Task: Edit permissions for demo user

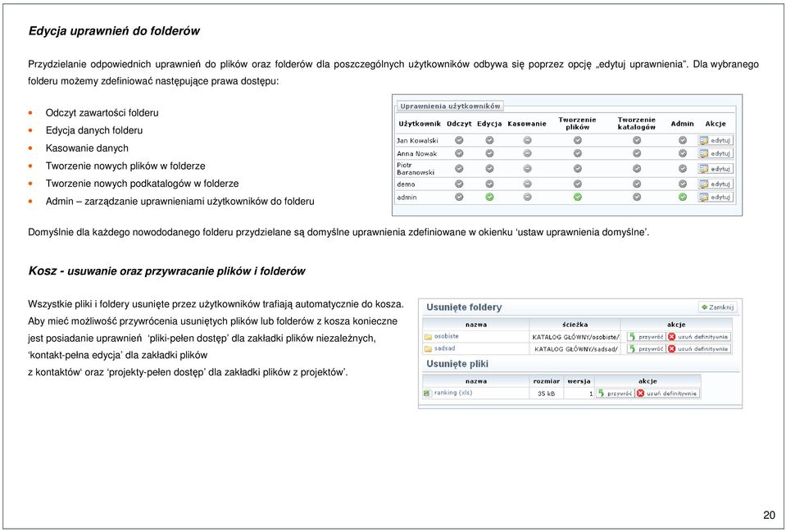Action: (x=716, y=184)
